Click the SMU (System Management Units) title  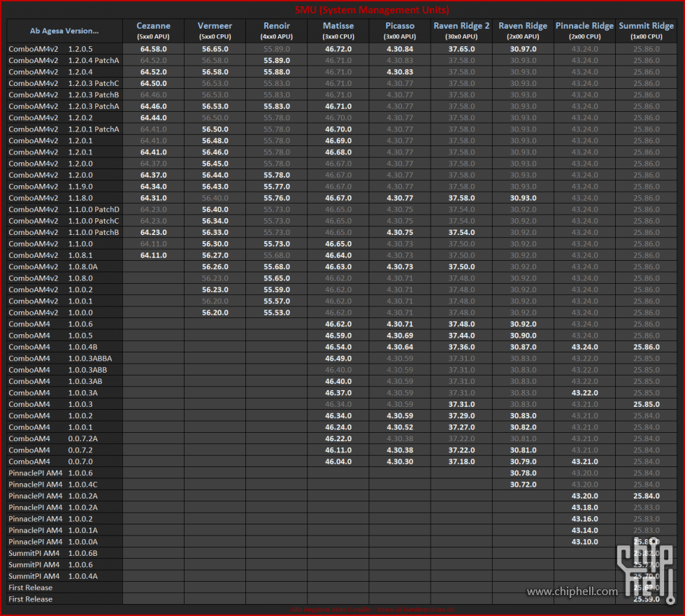point(372,10)
